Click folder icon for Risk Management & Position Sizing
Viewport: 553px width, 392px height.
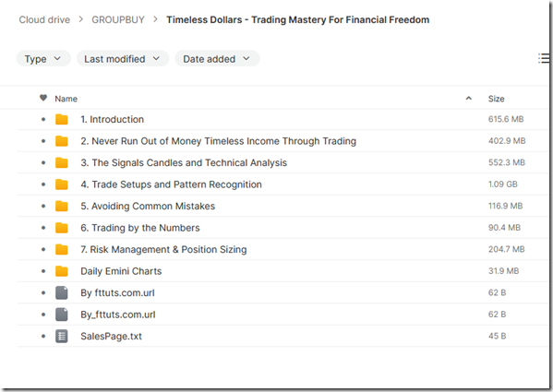(x=62, y=249)
